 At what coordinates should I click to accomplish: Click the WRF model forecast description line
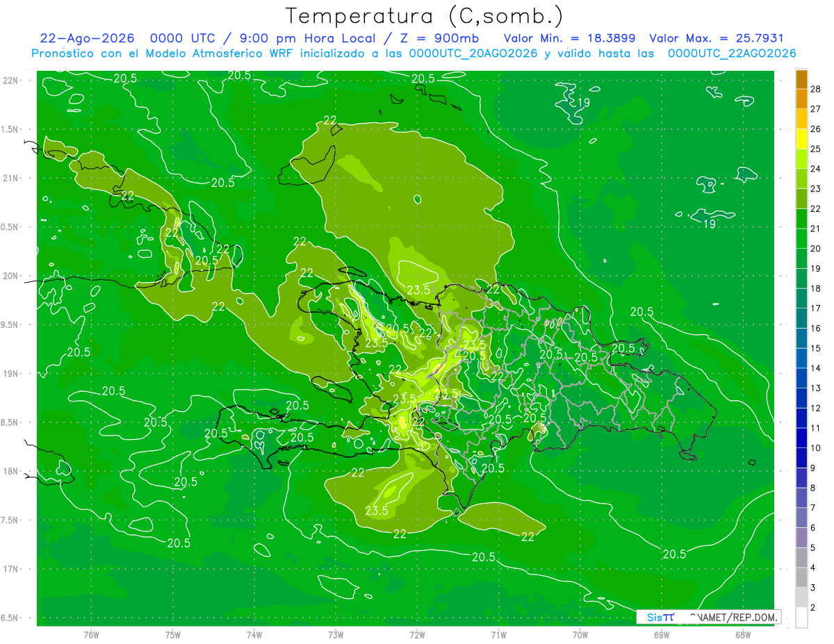[x=414, y=53]
